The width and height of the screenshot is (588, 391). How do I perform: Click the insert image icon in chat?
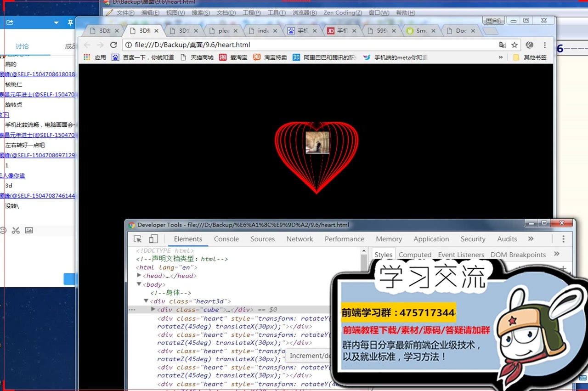pos(29,230)
